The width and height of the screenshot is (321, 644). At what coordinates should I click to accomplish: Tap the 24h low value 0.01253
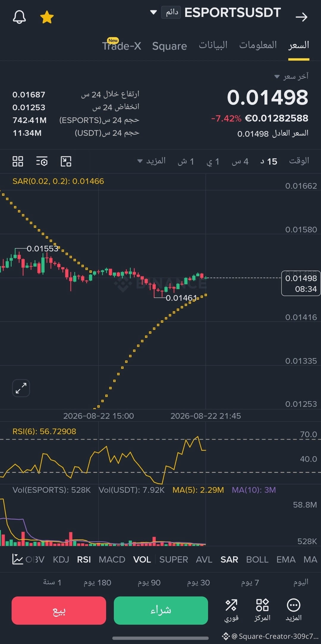click(29, 107)
